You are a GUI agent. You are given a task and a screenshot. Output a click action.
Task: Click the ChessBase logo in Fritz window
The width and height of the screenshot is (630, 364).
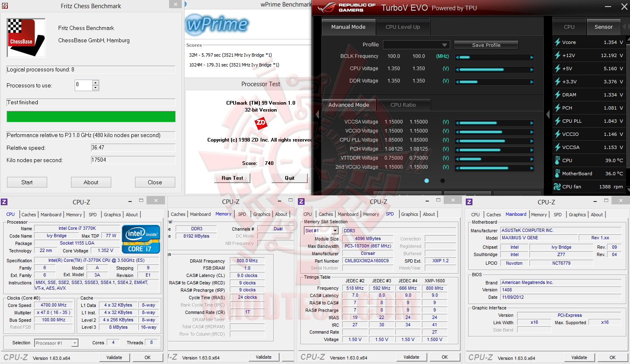click(x=26, y=38)
